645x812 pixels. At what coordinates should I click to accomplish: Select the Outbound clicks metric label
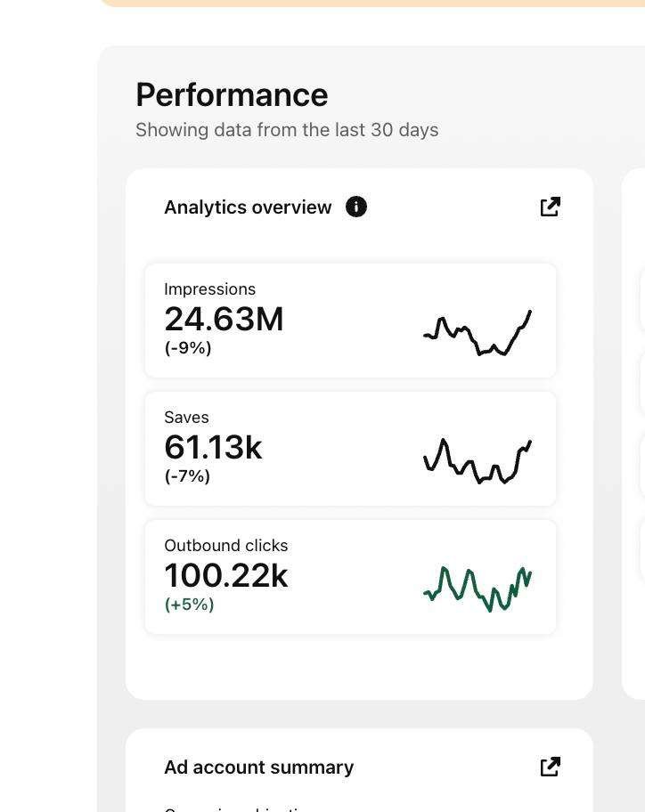click(x=226, y=546)
